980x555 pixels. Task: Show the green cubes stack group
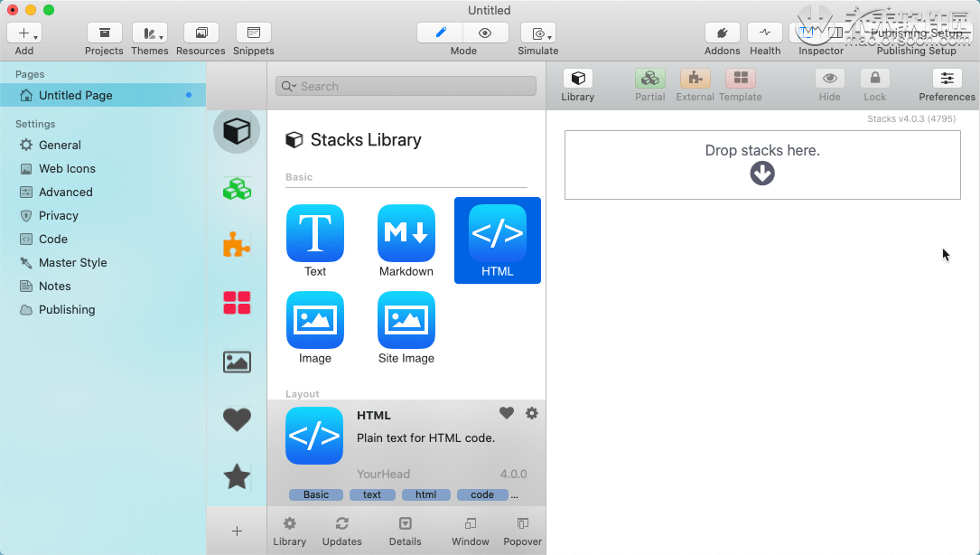237,189
